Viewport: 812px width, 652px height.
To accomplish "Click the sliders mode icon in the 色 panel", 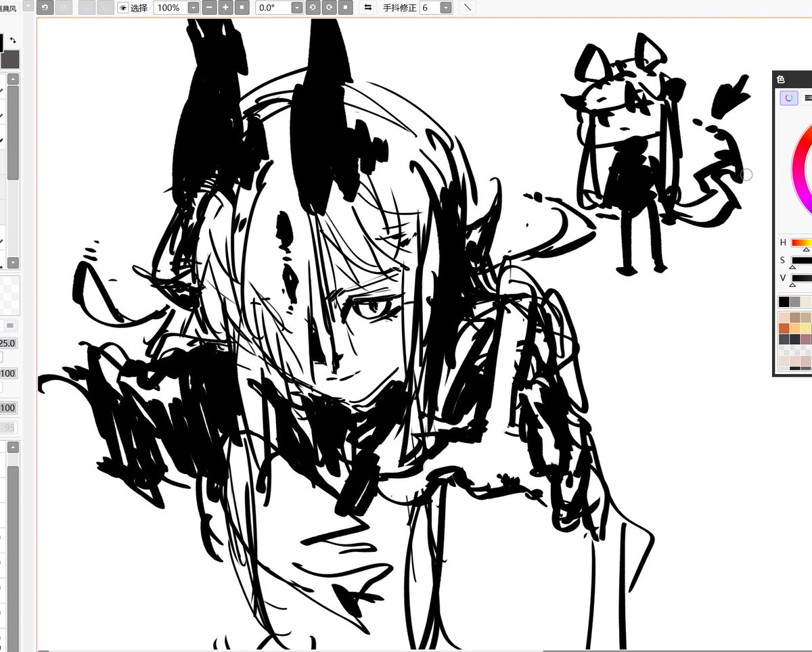I will (x=807, y=98).
